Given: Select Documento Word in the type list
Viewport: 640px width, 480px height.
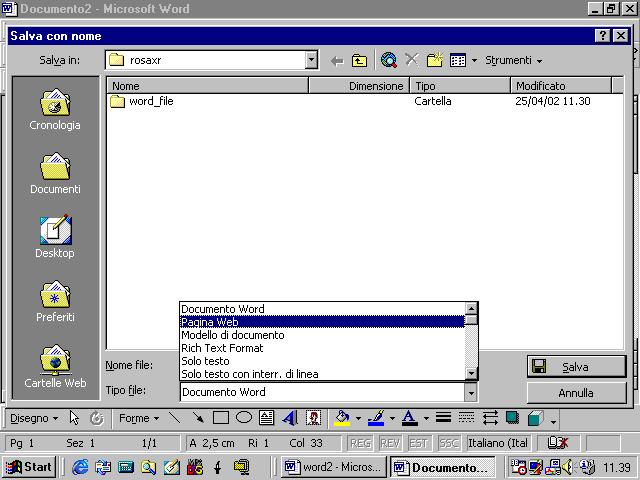Looking at the screenshot, I should [322, 309].
